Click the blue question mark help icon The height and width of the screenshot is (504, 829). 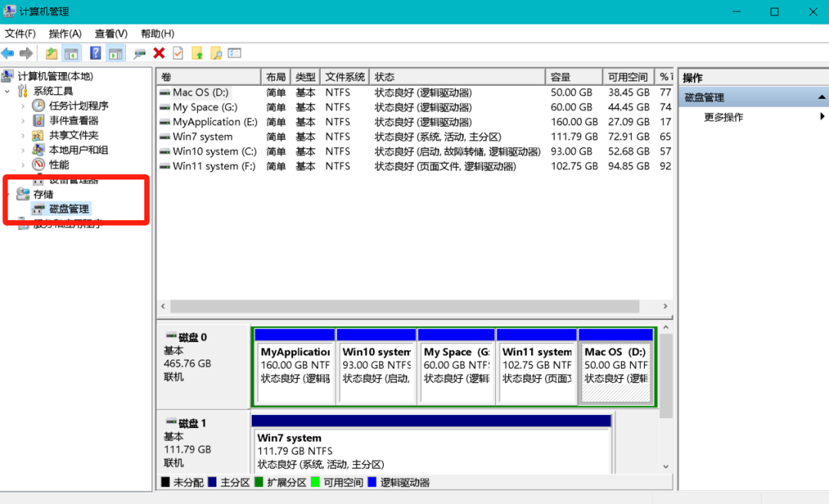[95, 53]
